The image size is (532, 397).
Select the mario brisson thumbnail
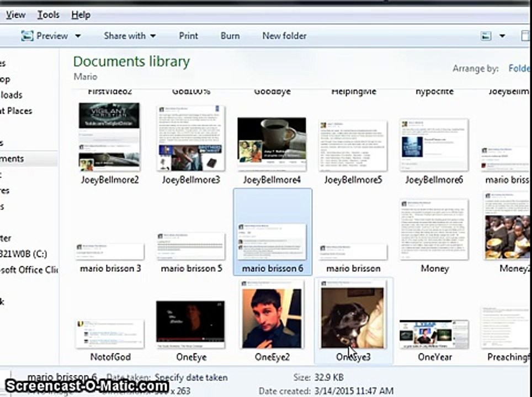tap(353, 252)
